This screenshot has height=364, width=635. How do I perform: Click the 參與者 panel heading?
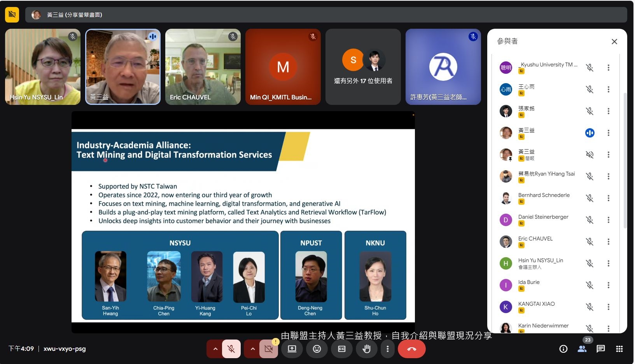507,41
